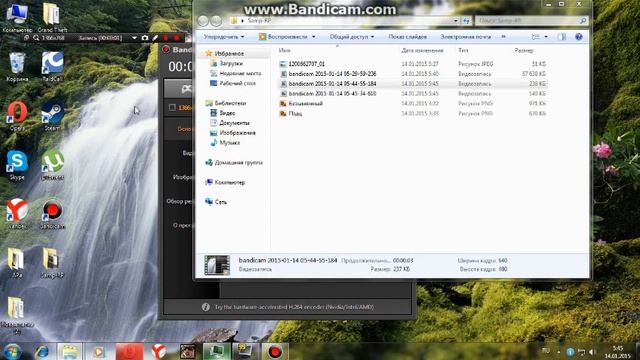Toggle the checkbox beside resolution in Bandicam

pyautogui.click(x=172, y=107)
